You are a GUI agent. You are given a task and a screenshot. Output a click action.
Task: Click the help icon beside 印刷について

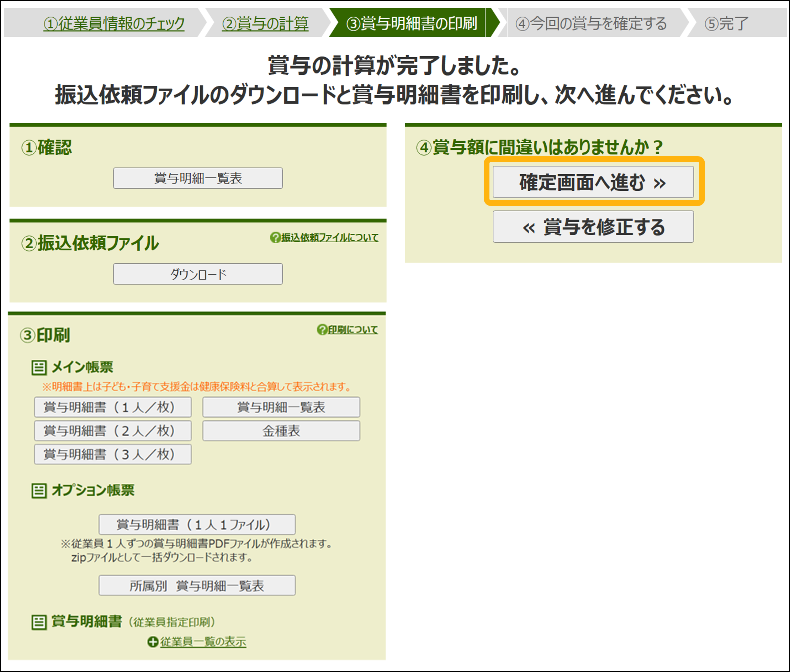(322, 329)
